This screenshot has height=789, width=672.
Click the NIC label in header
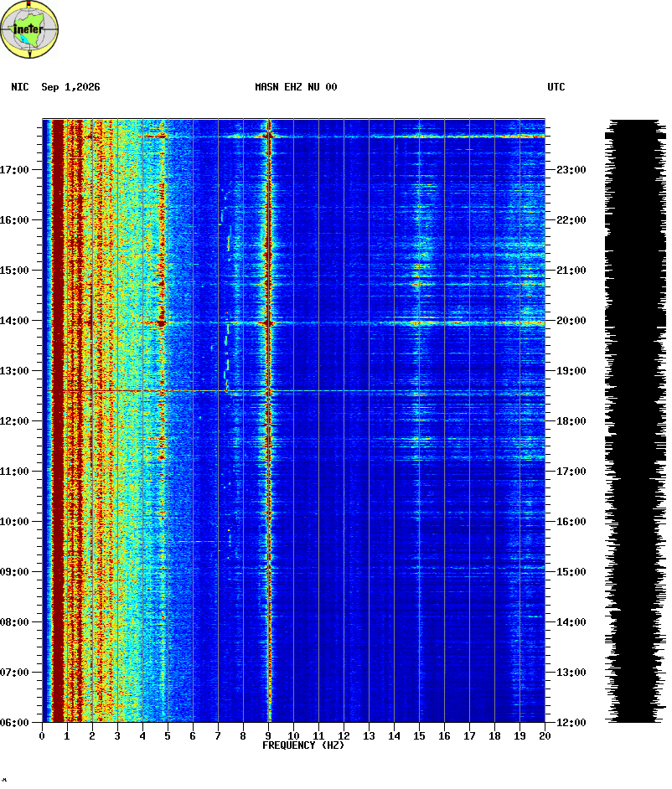(x=19, y=87)
